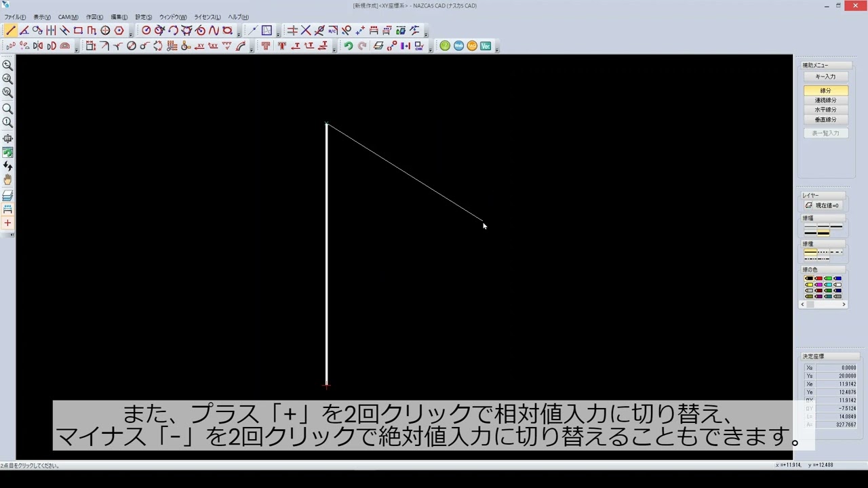Select the Eraser tool

tap(378, 46)
